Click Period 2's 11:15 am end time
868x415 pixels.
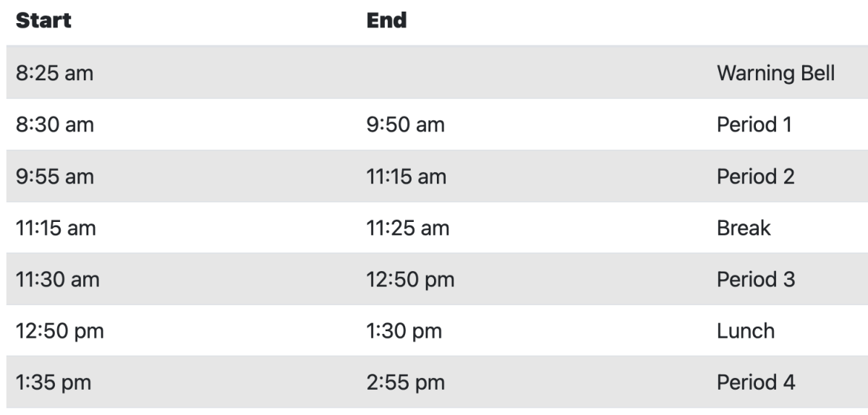tap(406, 176)
